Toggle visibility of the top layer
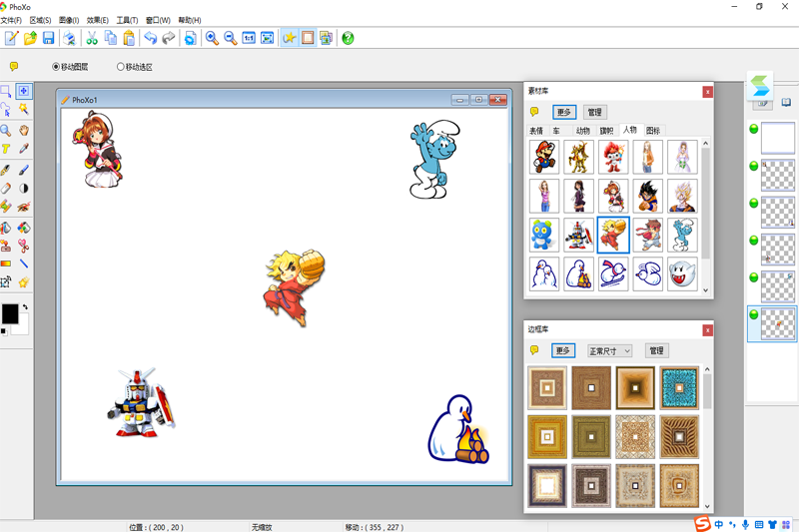Screen dimensions: 799x532 (754, 129)
